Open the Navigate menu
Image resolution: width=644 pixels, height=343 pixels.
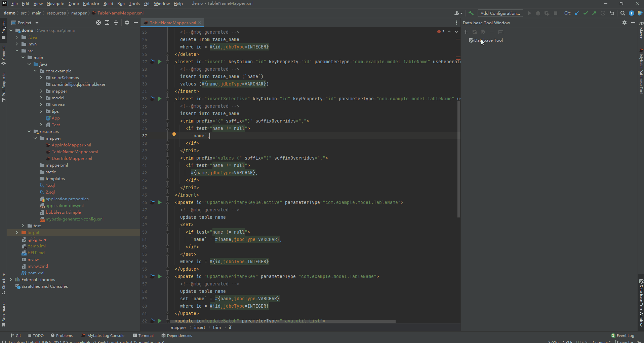(x=55, y=4)
